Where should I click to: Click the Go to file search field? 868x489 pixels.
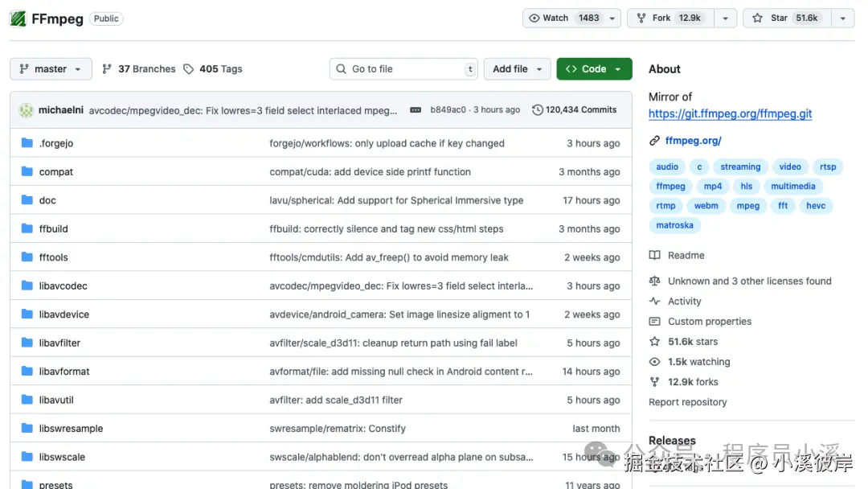point(403,68)
